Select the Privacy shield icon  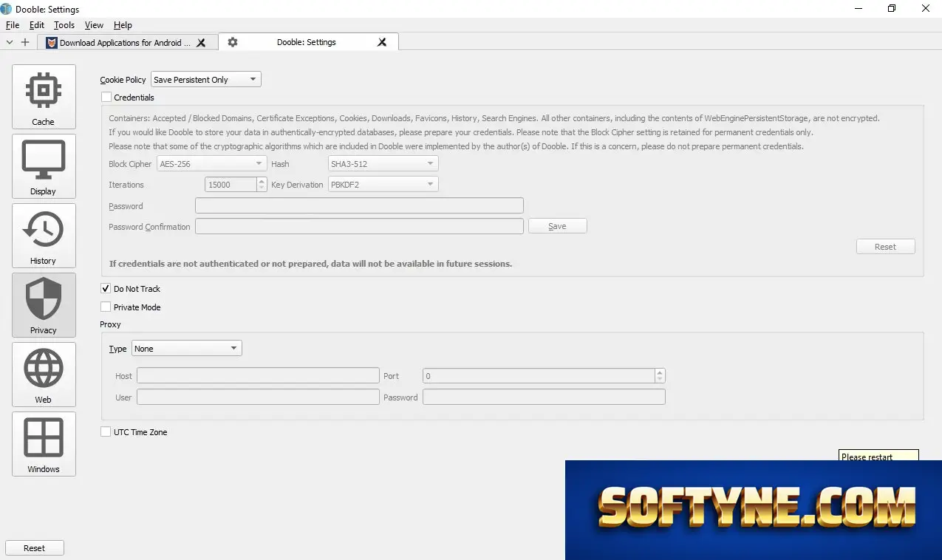pyautogui.click(x=44, y=298)
